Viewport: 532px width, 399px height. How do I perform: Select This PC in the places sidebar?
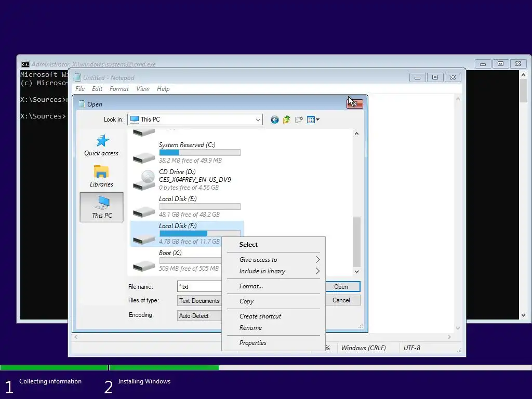(x=101, y=207)
